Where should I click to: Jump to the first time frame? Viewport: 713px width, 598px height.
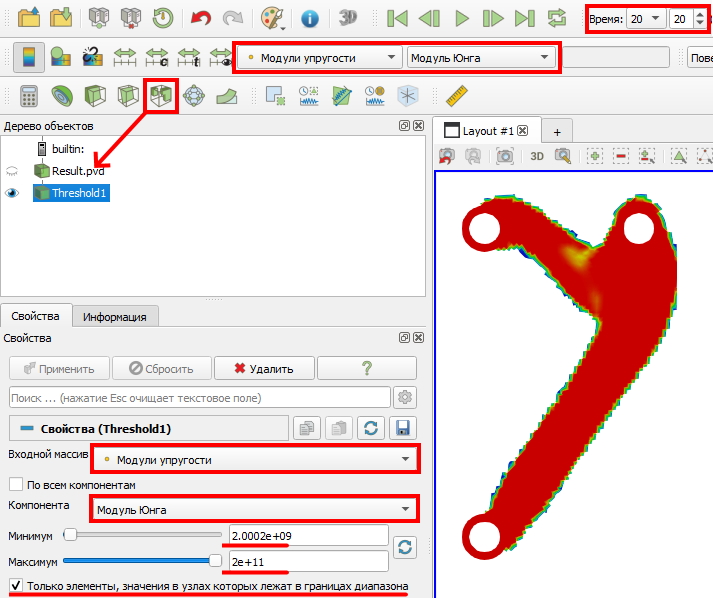click(397, 18)
